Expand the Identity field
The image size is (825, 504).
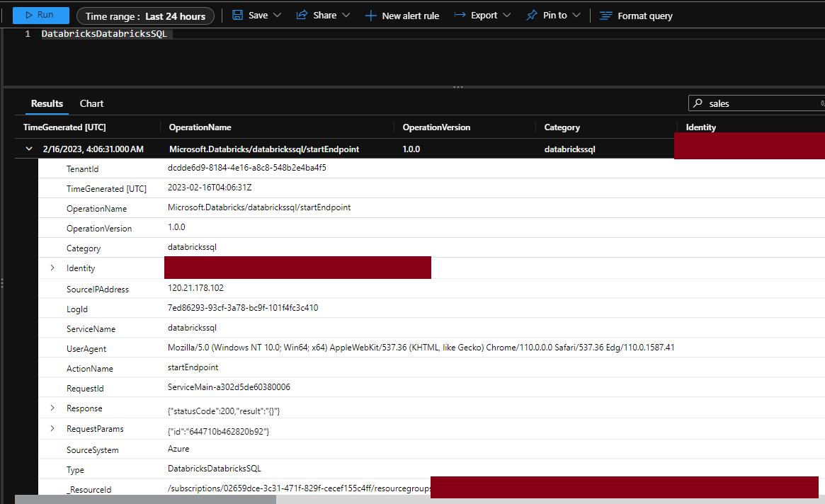[x=52, y=268]
